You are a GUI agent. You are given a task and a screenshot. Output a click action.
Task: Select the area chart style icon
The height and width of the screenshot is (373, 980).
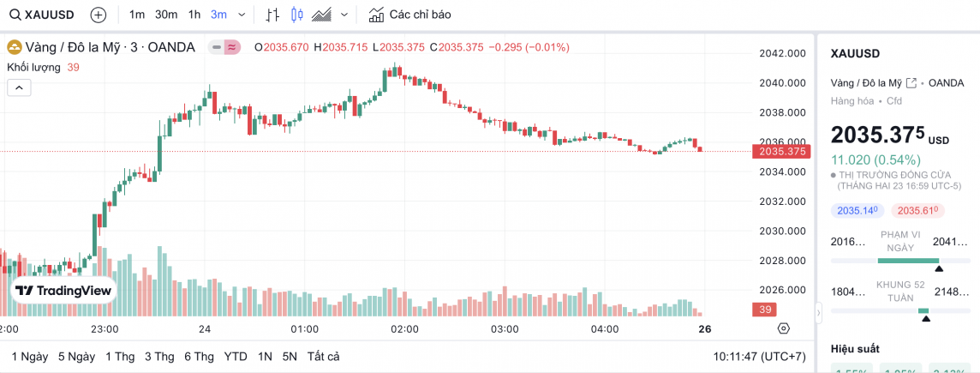pyautogui.click(x=322, y=15)
